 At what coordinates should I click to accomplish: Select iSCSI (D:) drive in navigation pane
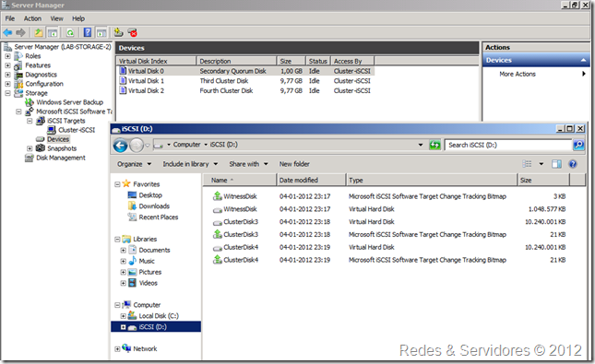click(x=156, y=327)
